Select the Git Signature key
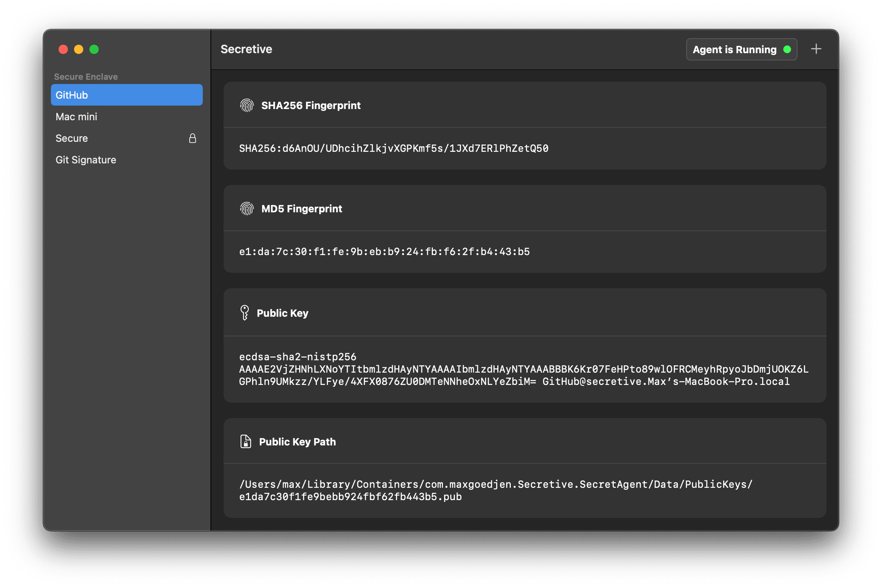 tap(86, 160)
